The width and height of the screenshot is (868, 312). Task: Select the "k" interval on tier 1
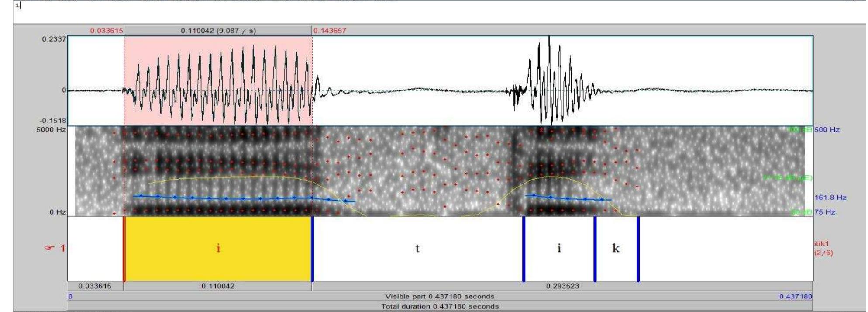coord(616,249)
